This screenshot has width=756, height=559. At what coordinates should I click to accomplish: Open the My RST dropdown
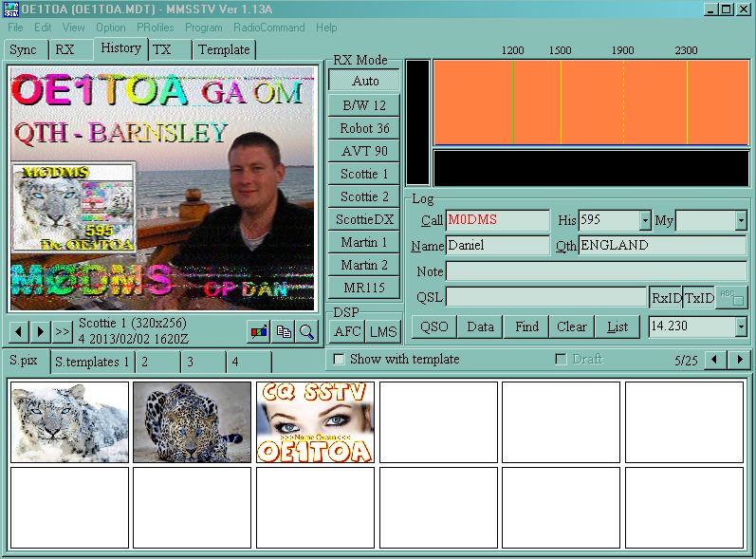pyautogui.click(x=740, y=220)
